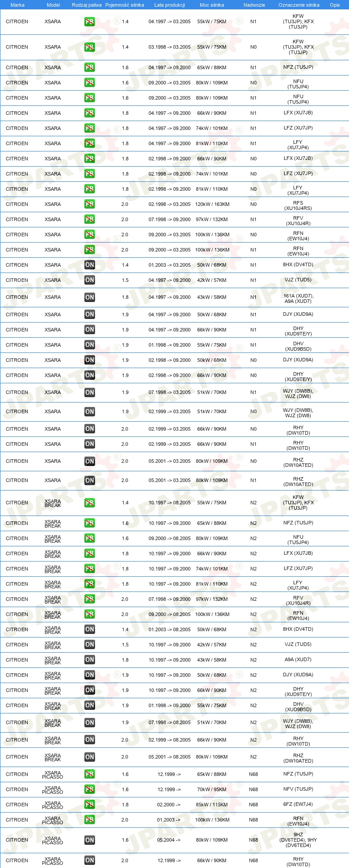Click the PB icon in the Xsara Picasso 100kW / 136KM row

90,820
